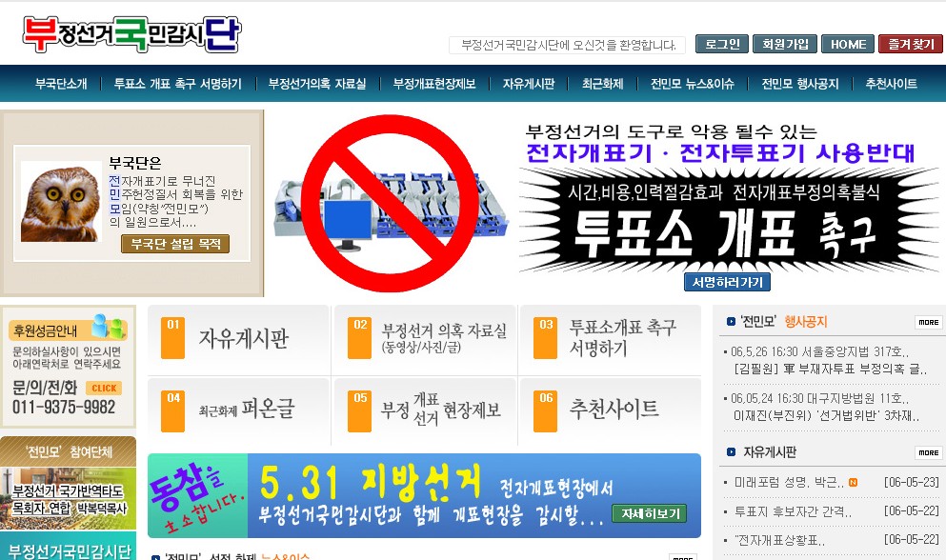The width and height of the screenshot is (946, 560).
Task: Click the red 즐겨찾기 button
Action: pyautogui.click(x=910, y=44)
